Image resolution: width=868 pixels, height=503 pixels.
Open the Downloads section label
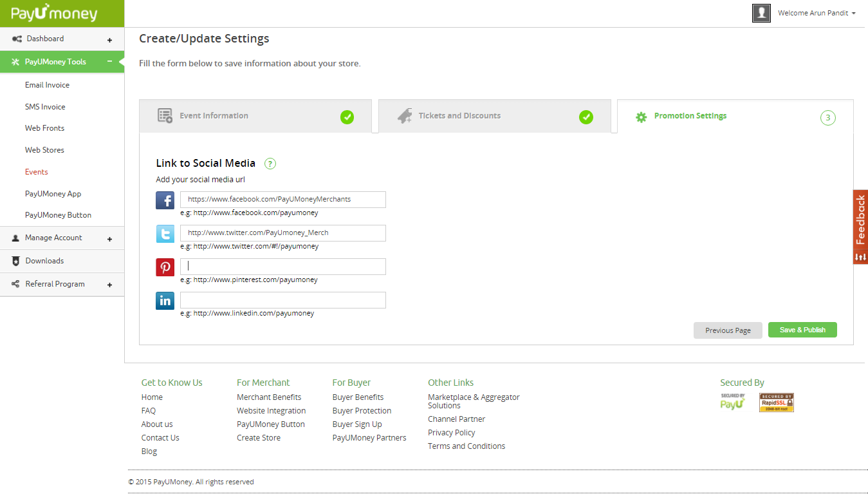(x=44, y=261)
